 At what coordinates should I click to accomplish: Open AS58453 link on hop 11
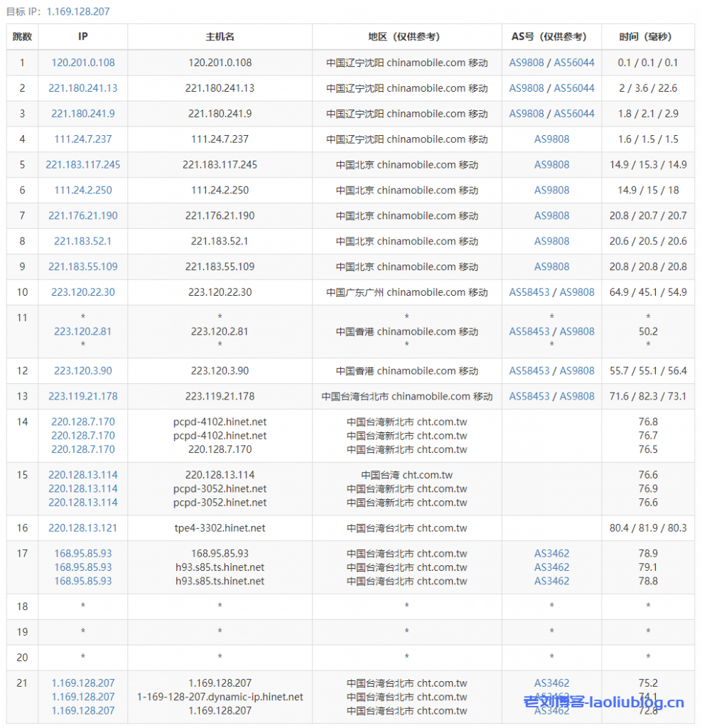tap(529, 331)
